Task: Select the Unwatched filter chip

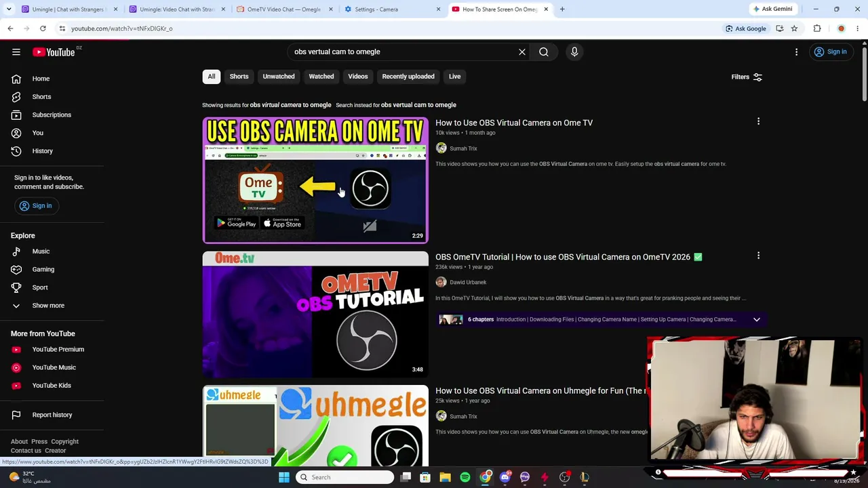Action: [279, 77]
